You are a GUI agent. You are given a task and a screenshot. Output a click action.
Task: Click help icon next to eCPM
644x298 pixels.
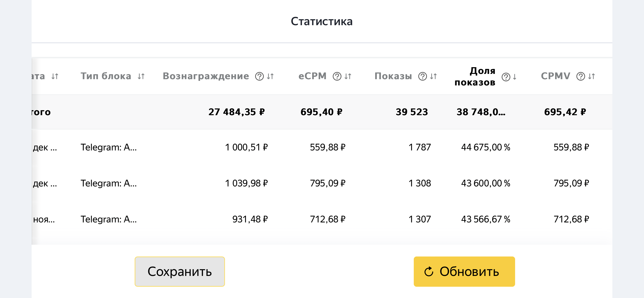tap(337, 76)
